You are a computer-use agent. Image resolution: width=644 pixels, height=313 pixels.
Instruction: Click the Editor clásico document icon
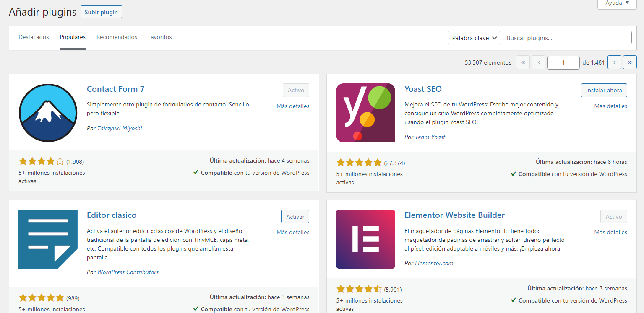point(48,239)
